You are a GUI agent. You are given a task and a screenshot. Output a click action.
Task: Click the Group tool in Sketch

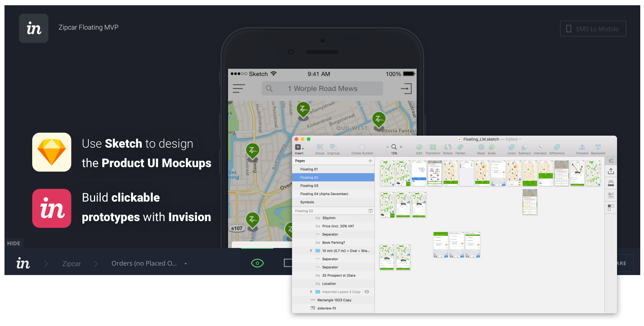click(320, 149)
